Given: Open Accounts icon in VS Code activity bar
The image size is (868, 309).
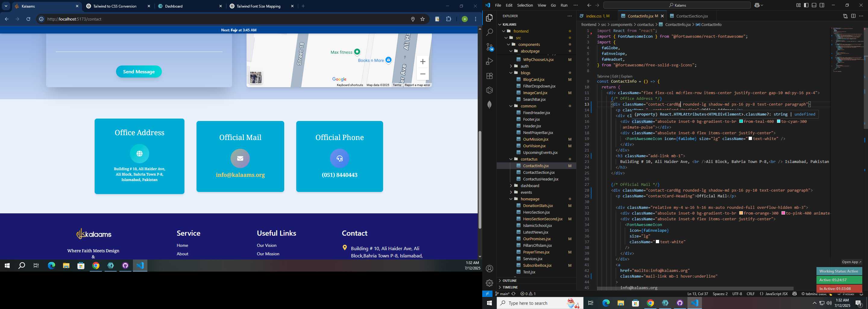Looking at the screenshot, I should coord(489,269).
